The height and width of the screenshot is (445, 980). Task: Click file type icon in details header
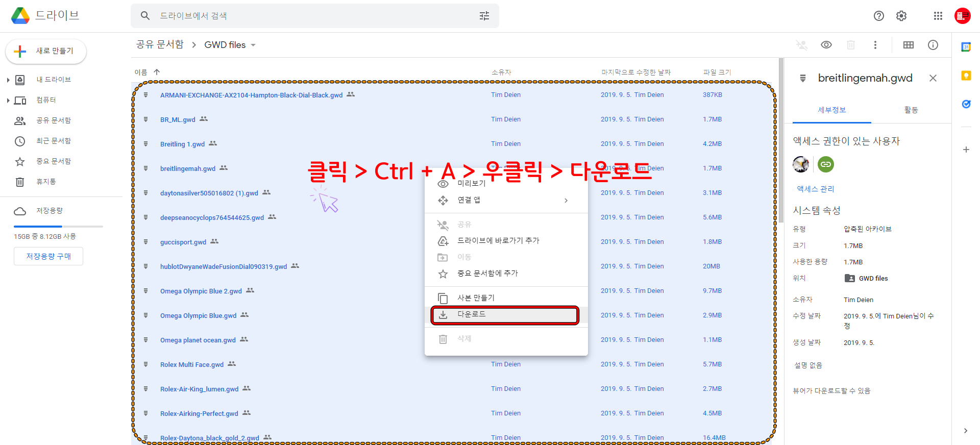tap(803, 78)
